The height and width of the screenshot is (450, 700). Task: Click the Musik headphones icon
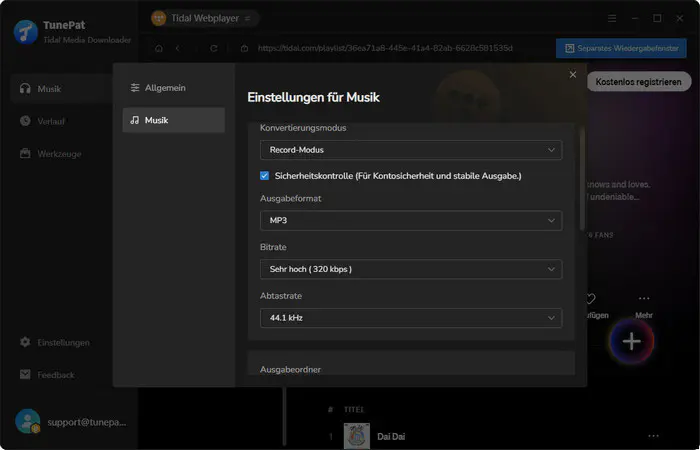25,88
